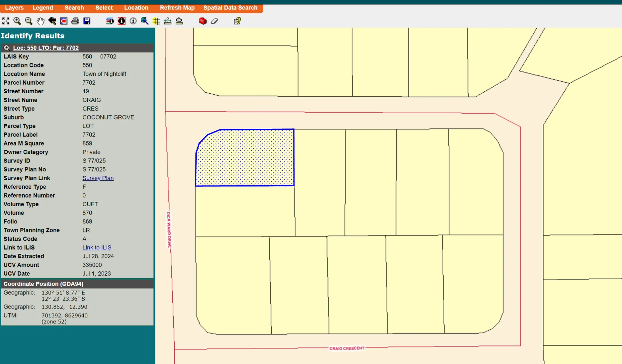Open the Spatial Data Search tab
This screenshot has height=364, width=622.
[x=230, y=7]
